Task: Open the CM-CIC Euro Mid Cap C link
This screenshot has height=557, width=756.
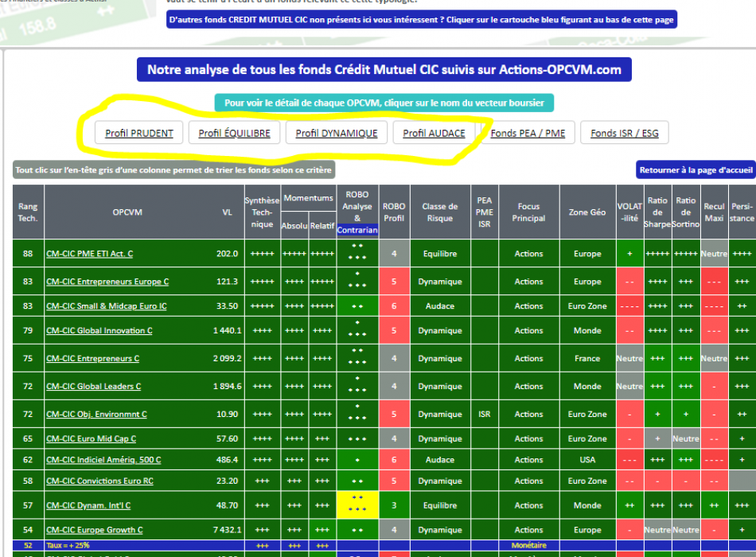Action: [92, 439]
